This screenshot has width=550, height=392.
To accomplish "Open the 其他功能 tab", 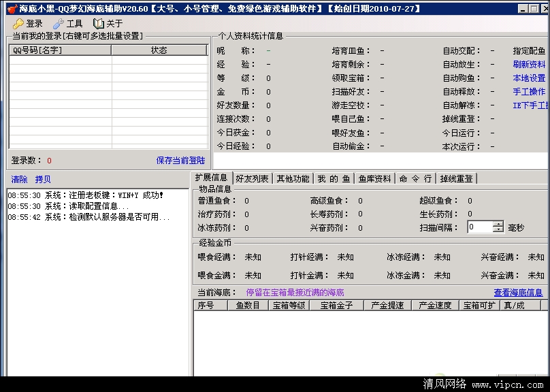I will coord(292,178).
